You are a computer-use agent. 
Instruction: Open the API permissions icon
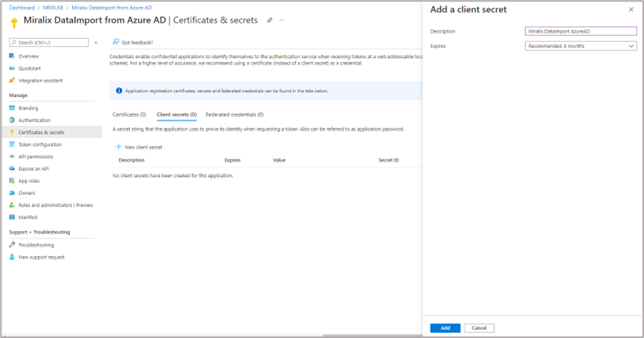point(12,156)
